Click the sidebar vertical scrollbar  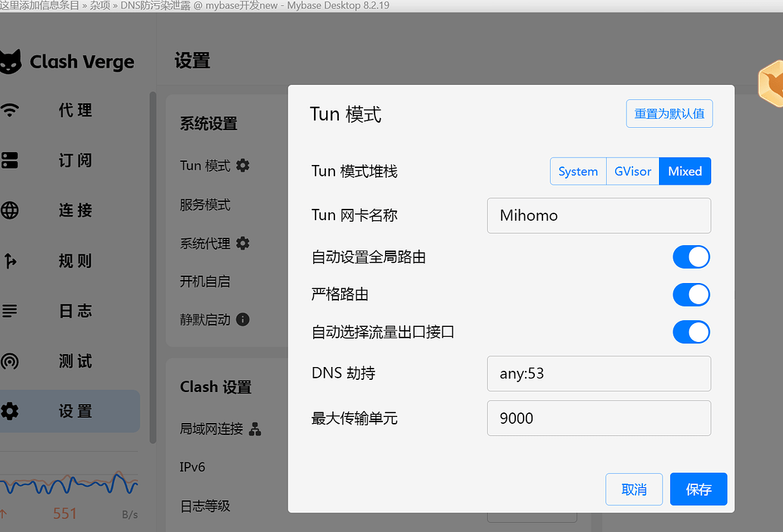[x=153, y=267]
